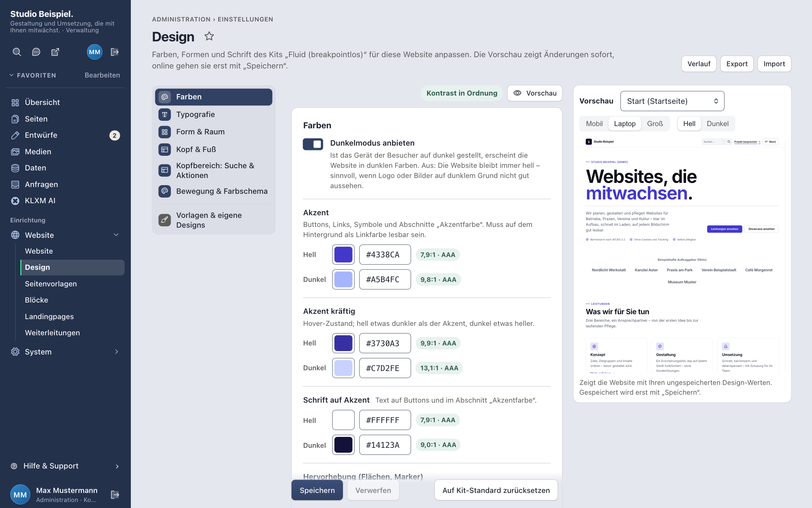Click the #FFFFFF hex input field
812x508 pixels.
(385, 420)
